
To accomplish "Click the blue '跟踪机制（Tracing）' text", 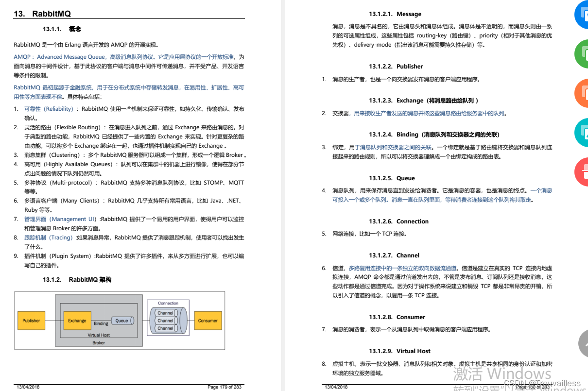I will point(50,238).
